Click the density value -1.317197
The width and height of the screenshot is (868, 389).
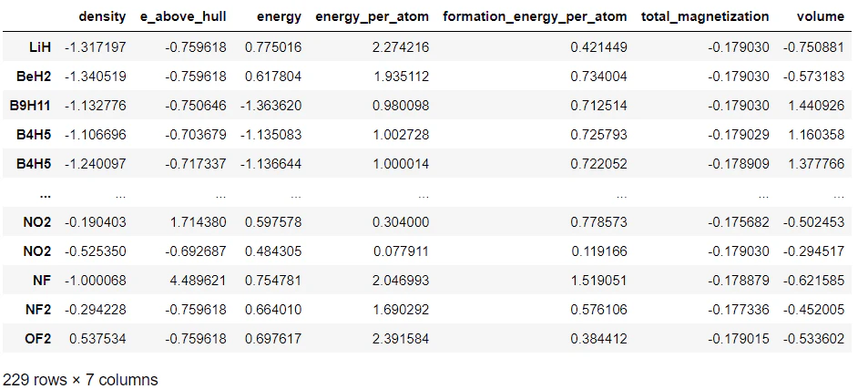[96, 47]
